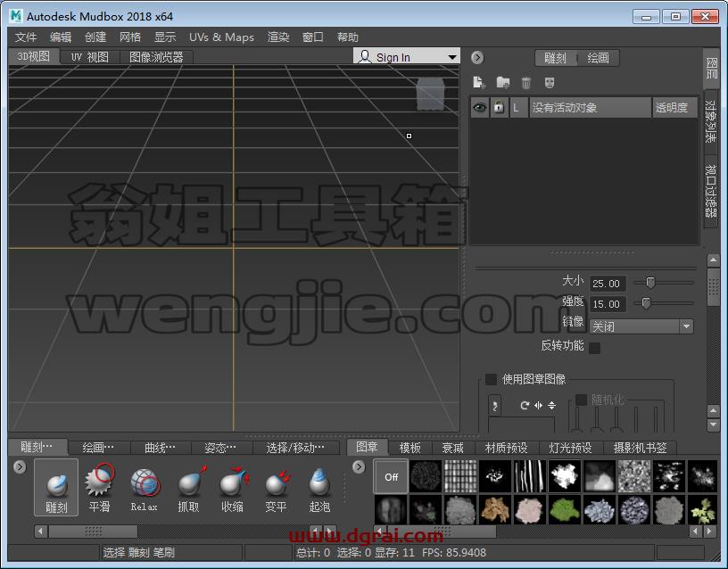
Task: Click the stamp spacing squiggle icon
Action: click(495, 406)
